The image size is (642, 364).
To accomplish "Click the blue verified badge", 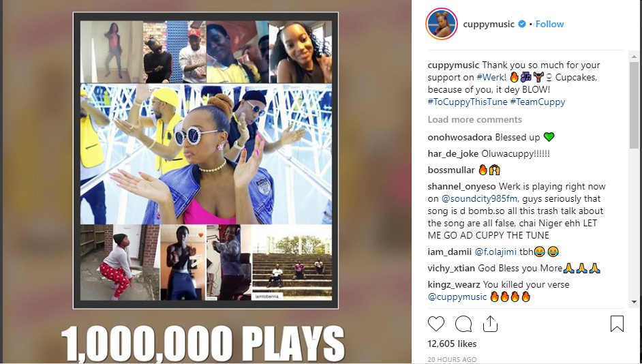I will pos(522,24).
